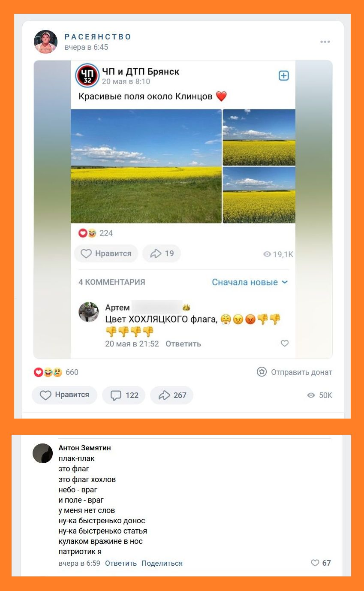Image resolution: width=364 pixels, height=591 pixels.
Task: Open the РАСЕЯНСТВО group name link
Action: coord(98,37)
